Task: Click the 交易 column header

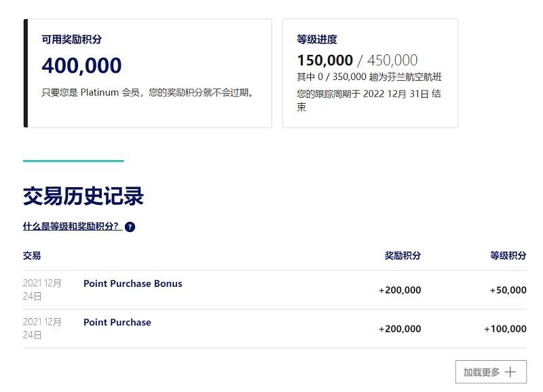Action: 32,256
